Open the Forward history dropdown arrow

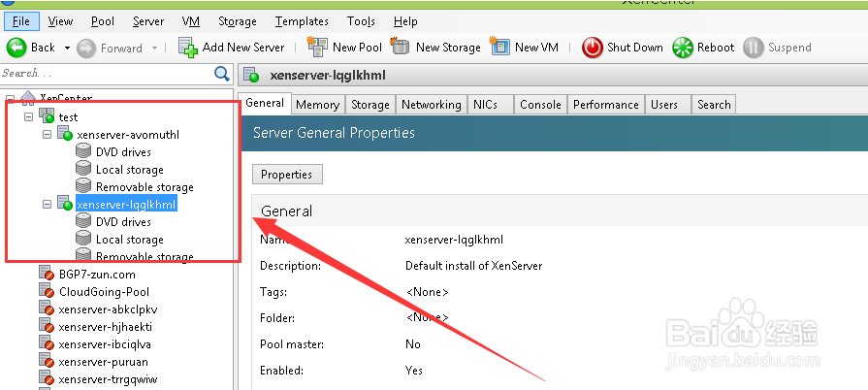154,49
